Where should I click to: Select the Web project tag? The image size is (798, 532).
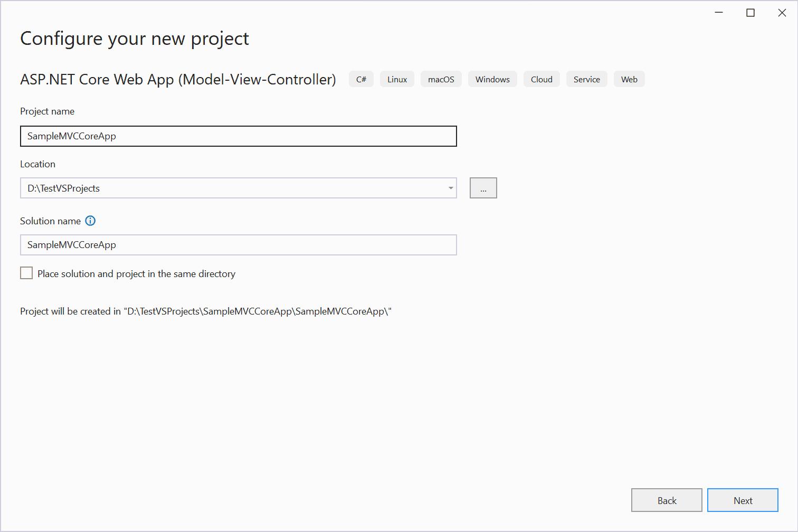(629, 79)
